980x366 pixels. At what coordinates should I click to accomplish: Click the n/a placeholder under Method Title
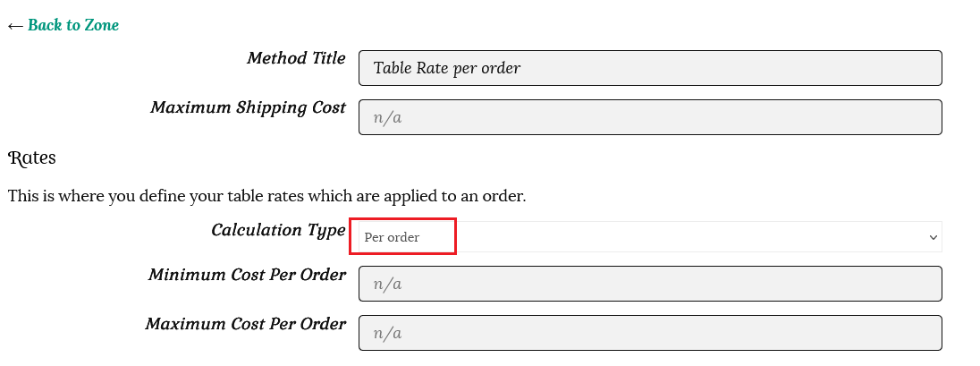tap(387, 117)
